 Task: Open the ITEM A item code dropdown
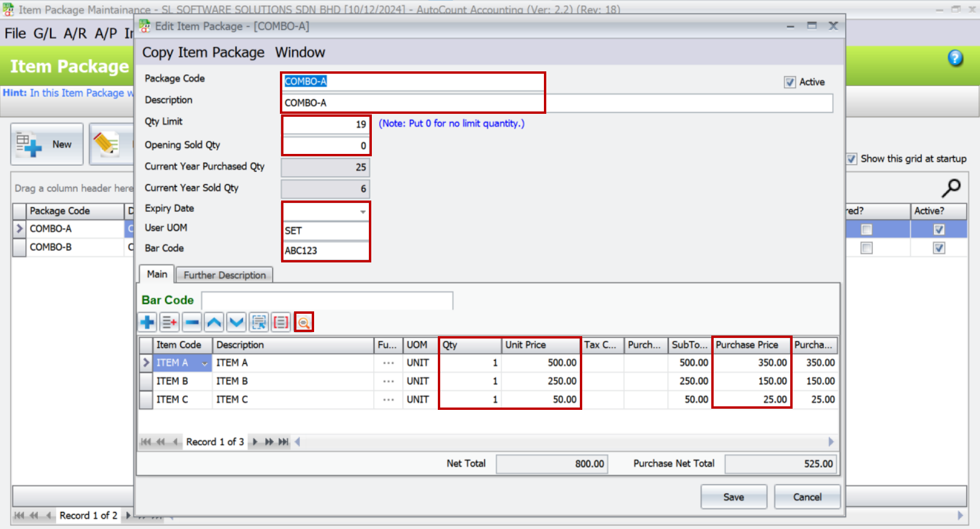pos(204,363)
